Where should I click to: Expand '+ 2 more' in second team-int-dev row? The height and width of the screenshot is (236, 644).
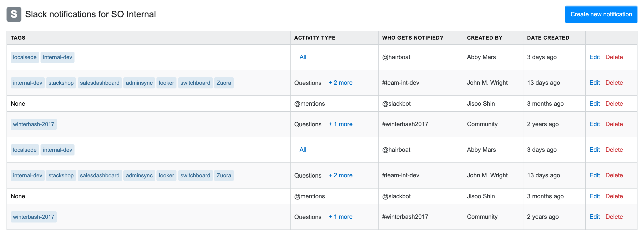[x=340, y=175]
